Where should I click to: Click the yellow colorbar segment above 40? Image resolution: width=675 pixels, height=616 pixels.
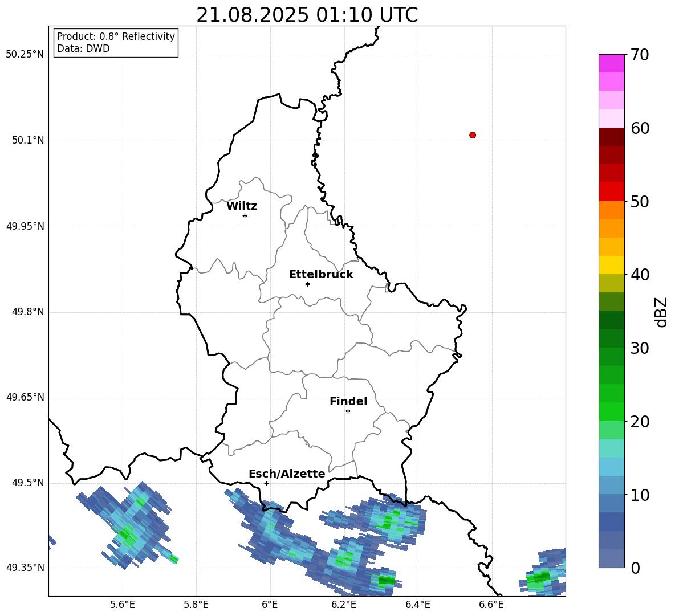tap(612, 265)
